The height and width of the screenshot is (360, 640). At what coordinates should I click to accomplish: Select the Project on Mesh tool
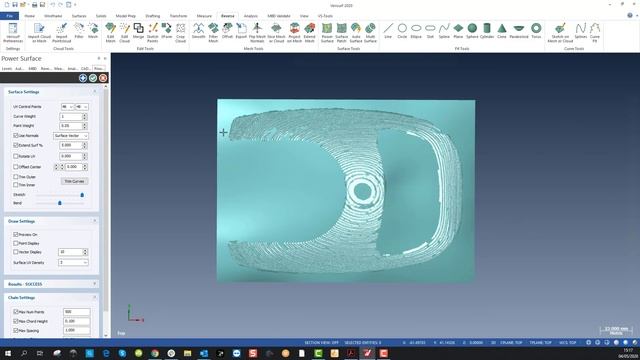click(x=294, y=32)
